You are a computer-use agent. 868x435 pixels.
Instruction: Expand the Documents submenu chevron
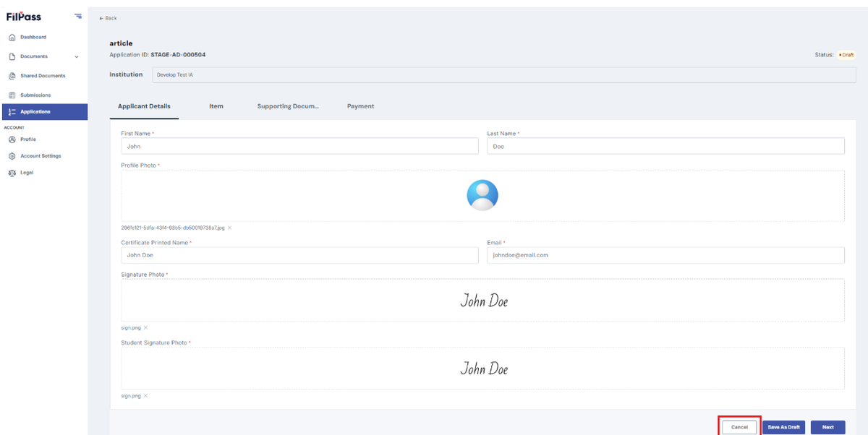pyautogui.click(x=77, y=56)
